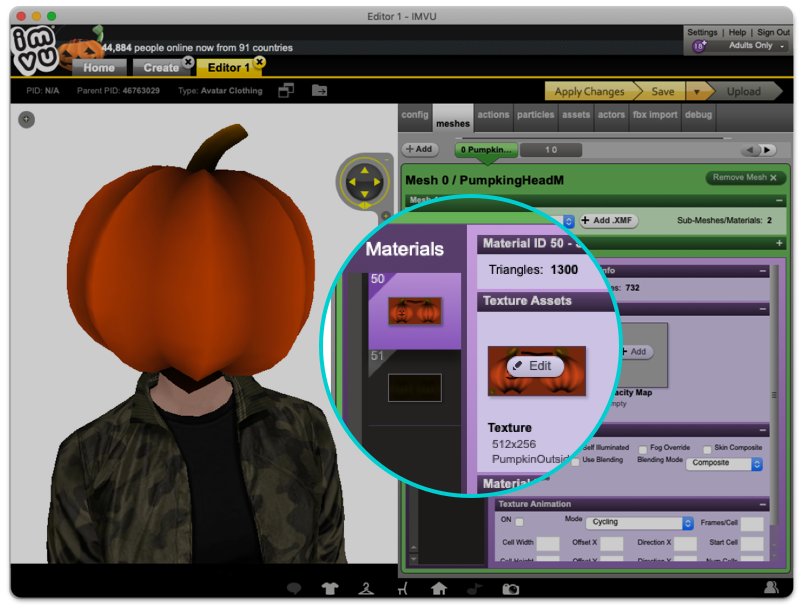Open the music note icon at bottom
The width and height of the screenshot is (801, 607).
coord(475,589)
